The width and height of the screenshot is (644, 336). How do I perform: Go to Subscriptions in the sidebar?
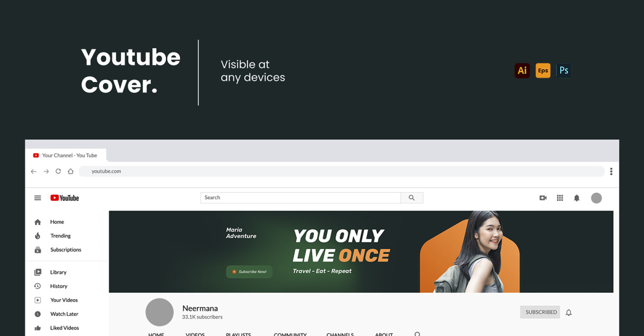tap(65, 249)
